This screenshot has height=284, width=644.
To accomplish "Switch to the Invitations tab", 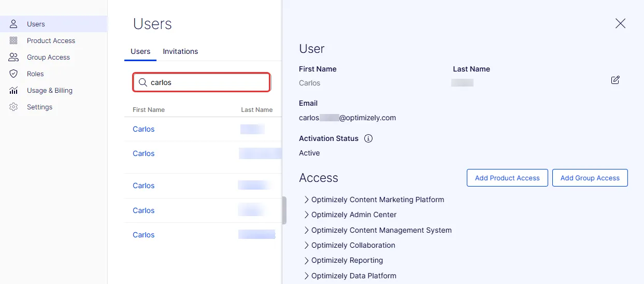I will pyautogui.click(x=180, y=51).
